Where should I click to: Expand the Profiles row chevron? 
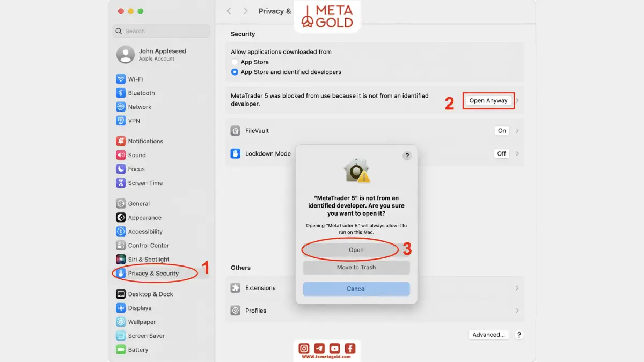pos(517,311)
